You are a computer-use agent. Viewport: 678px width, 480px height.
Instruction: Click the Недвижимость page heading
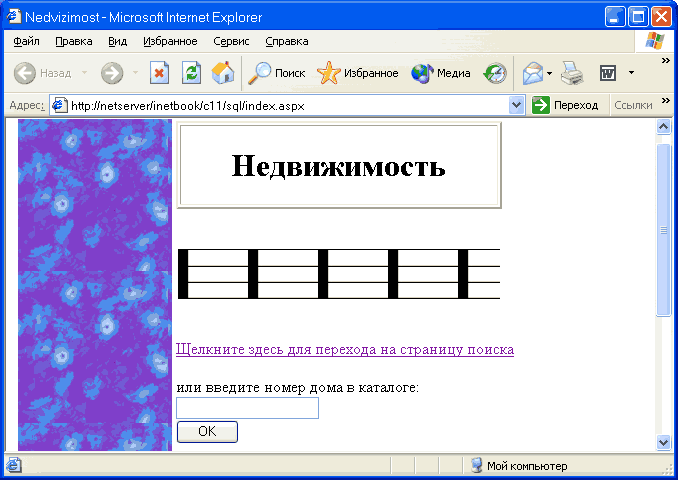click(339, 166)
